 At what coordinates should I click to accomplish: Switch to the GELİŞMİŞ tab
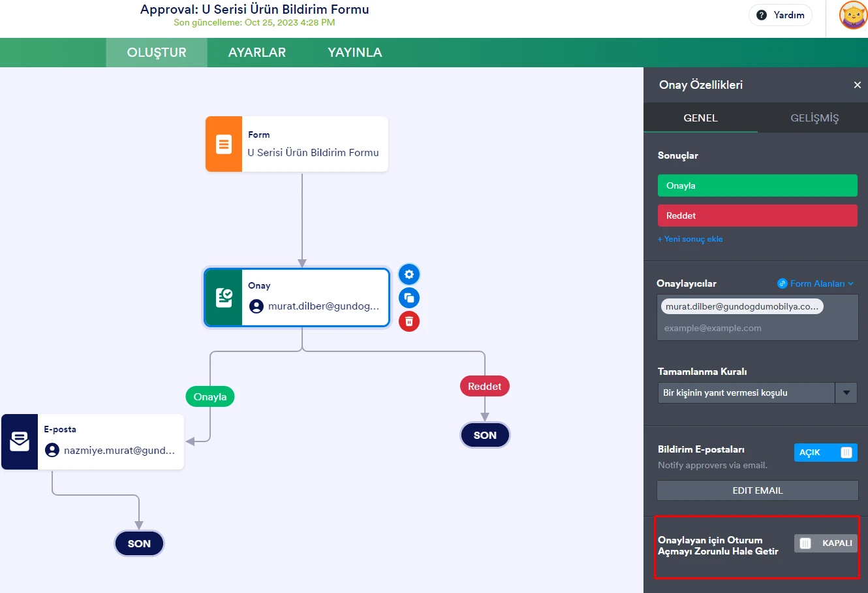[814, 118]
